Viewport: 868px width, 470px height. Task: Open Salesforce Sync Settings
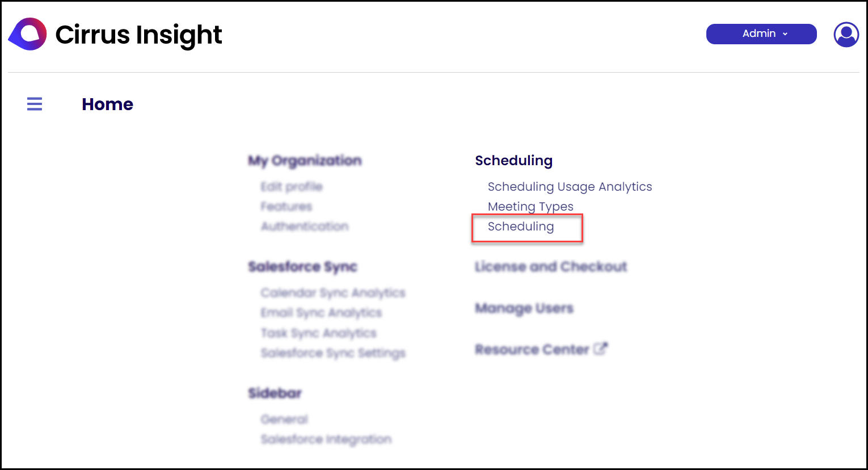(333, 353)
